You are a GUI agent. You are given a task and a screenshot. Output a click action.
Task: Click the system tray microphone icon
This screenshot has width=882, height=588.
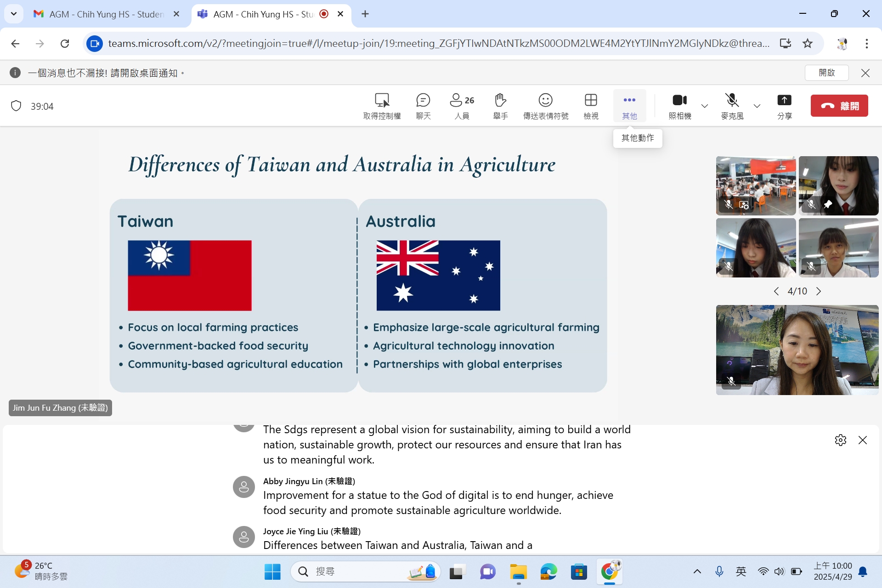tap(719, 572)
